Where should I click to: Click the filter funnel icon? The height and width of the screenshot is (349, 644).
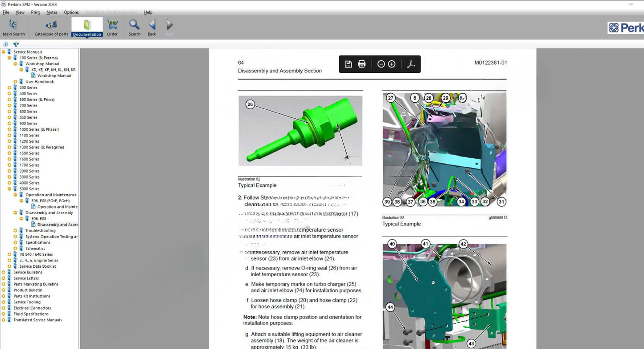[16, 44]
